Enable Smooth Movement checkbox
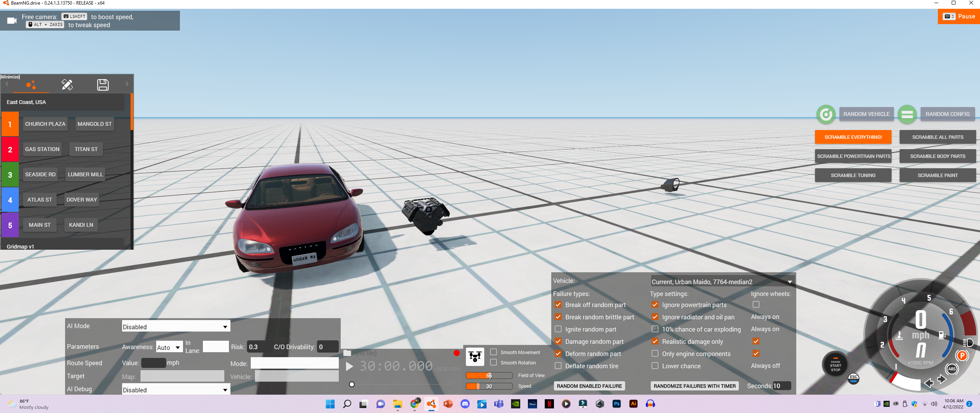980x413 pixels. click(494, 352)
